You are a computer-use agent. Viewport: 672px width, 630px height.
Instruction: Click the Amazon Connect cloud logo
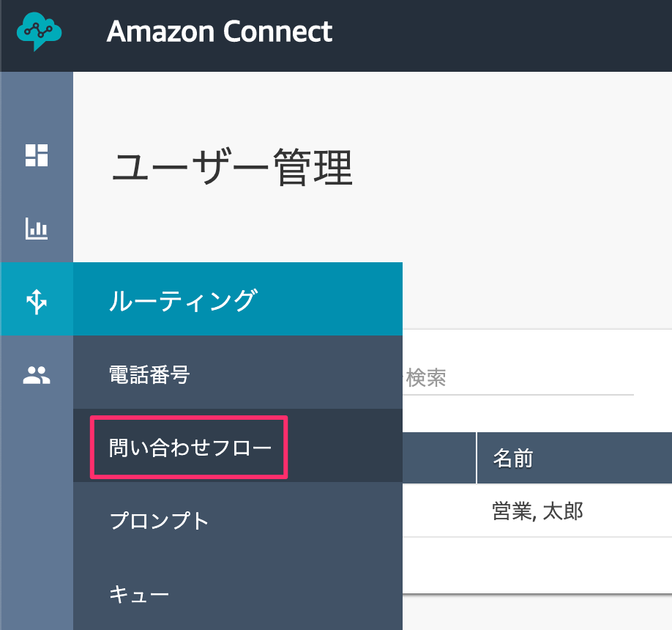39,31
